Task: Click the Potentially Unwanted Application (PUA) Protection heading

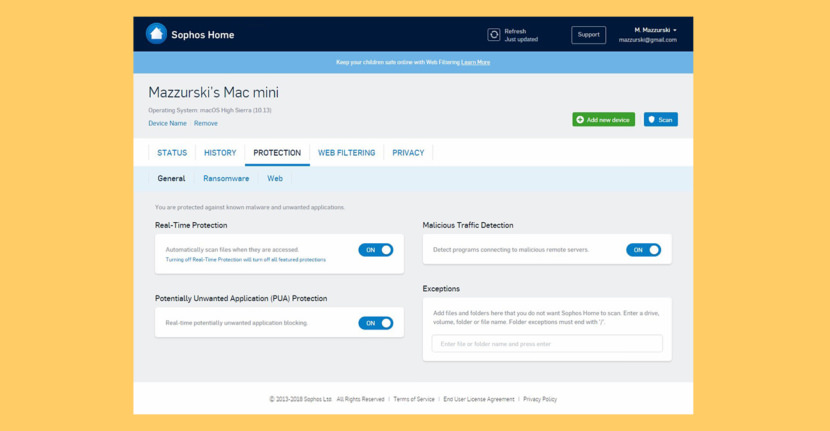Action: click(241, 299)
